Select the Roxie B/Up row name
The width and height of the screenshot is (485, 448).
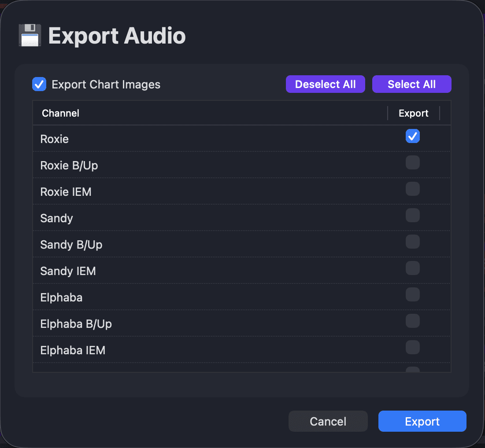pyautogui.click(x=69, y=165)
